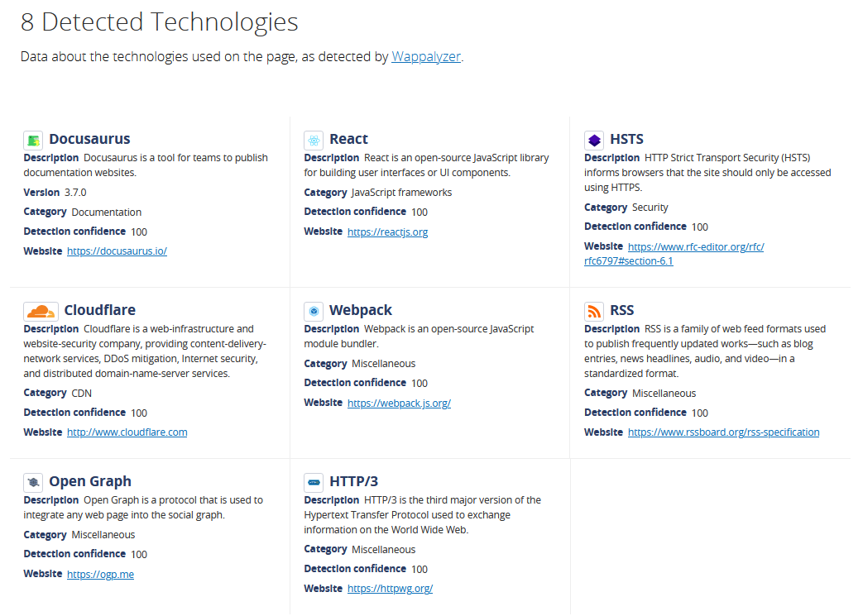Visit the ogp.me website link

click(100, 574)
